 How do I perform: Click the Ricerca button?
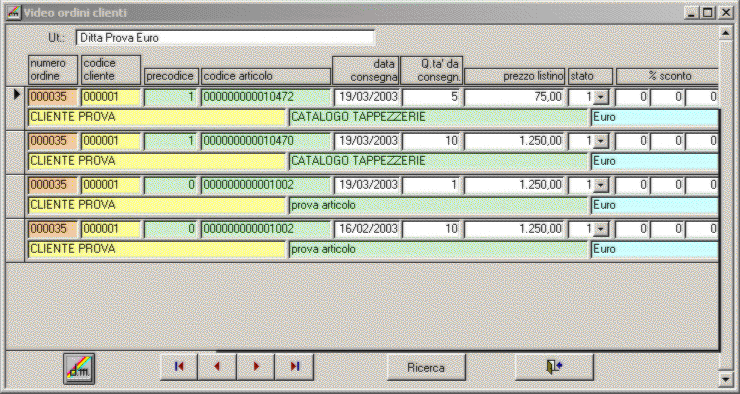click(426, 367)
